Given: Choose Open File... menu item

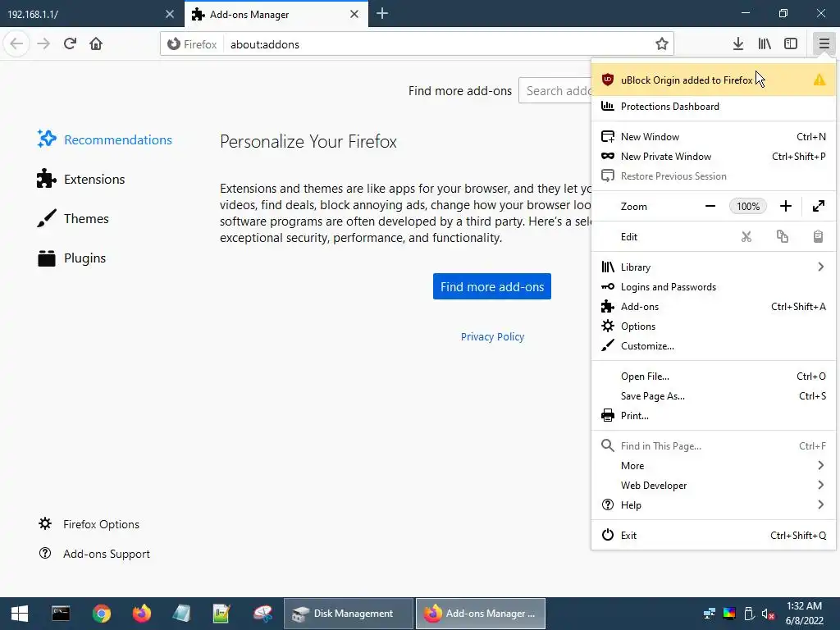Looking at the screenshot, I should pos(714,376).
